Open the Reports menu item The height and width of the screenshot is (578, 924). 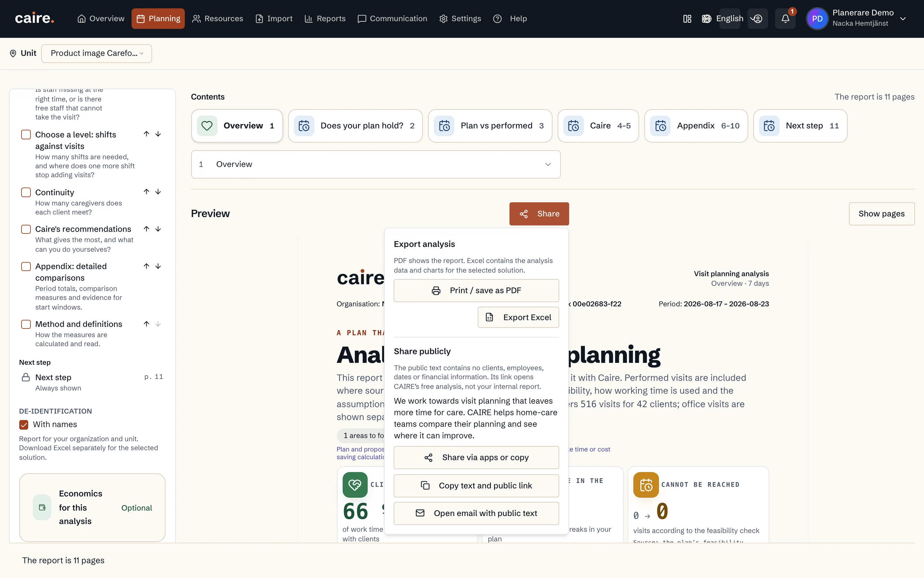click(x=325, y=19)
